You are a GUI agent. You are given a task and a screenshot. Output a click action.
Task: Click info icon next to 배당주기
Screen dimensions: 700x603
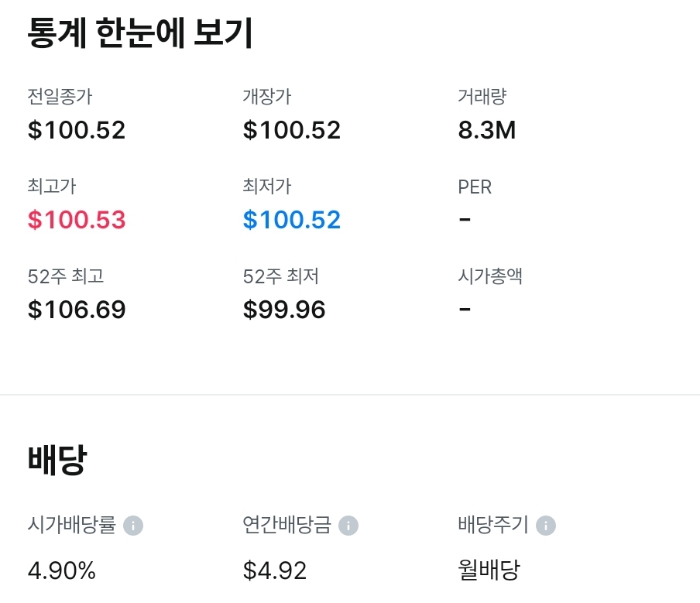(546, 526)
